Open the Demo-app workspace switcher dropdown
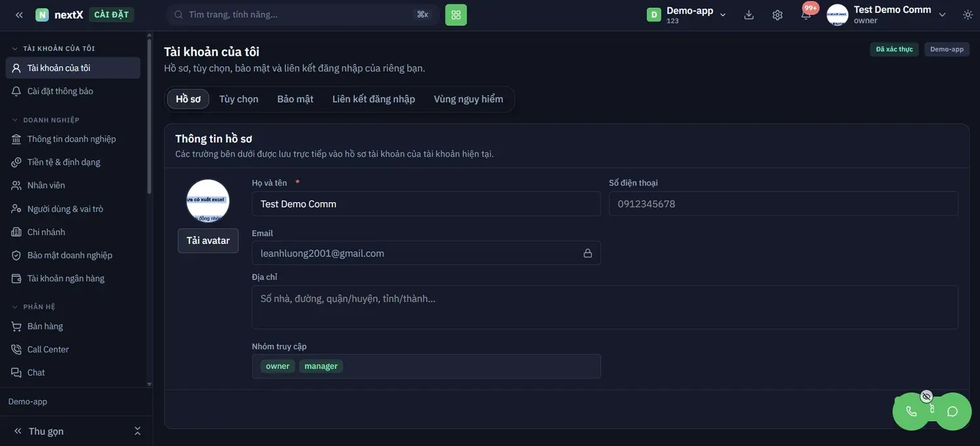 (x=687, y=14)
